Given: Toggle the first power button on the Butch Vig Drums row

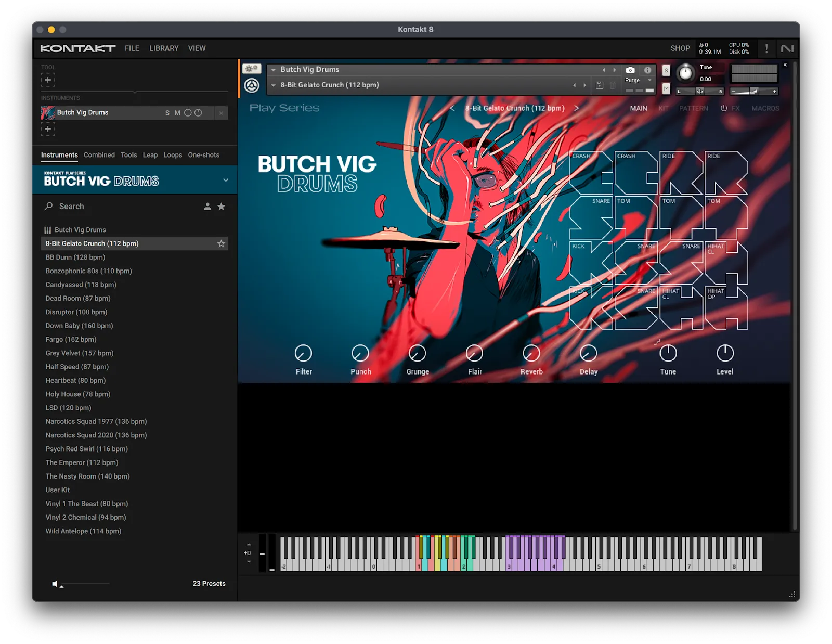Looking at the screenshot, I should 188,112.
